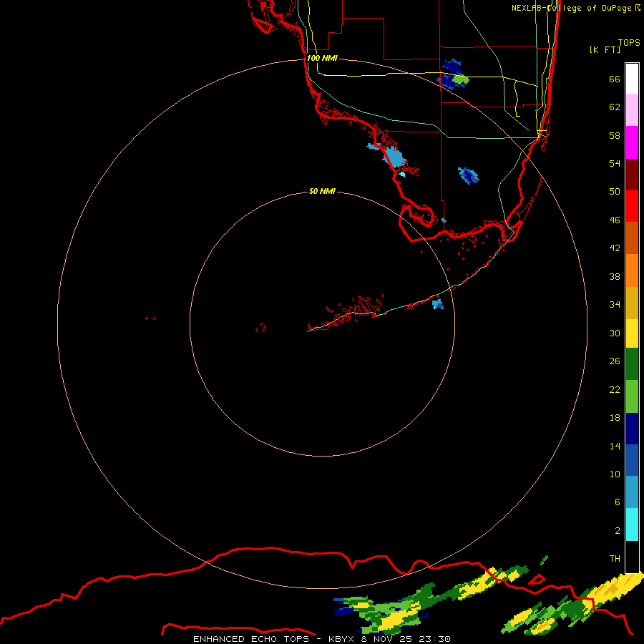This screenshot has height=644, width=644.
Task: Click the legend value 66
Action: click(x=615, y=79)
